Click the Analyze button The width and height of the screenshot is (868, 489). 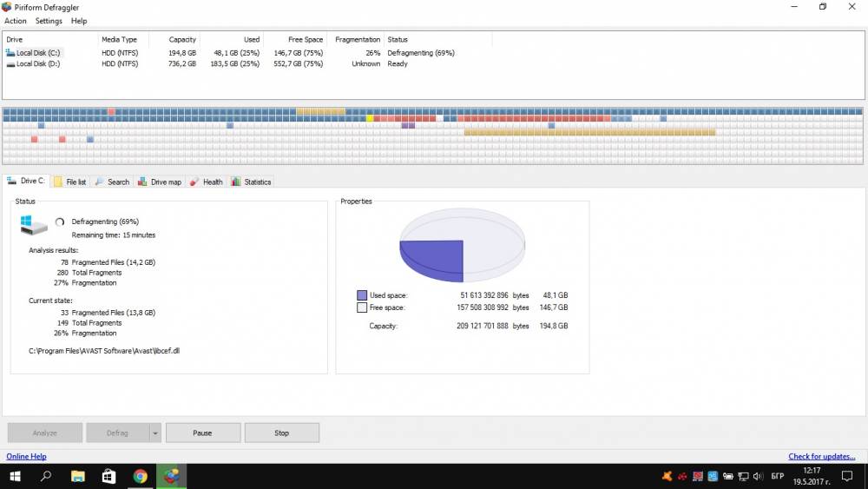click(x=45, y=433)
